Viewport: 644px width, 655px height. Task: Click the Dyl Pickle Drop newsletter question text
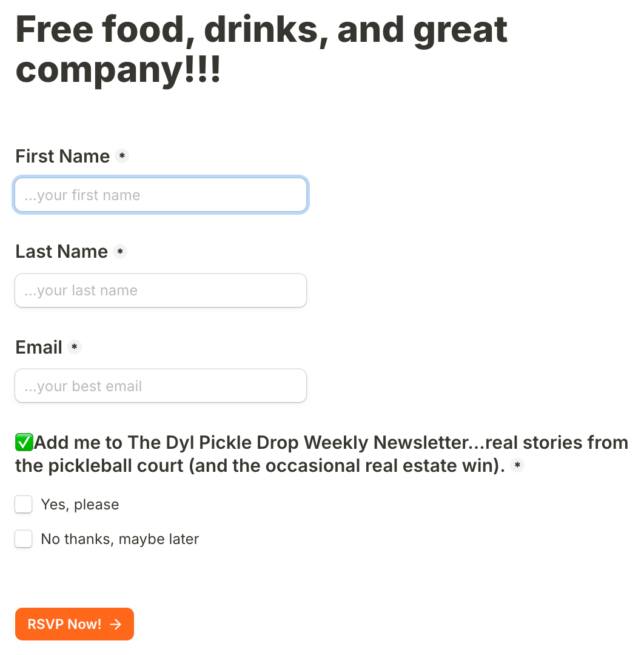(x=321, y=454)
